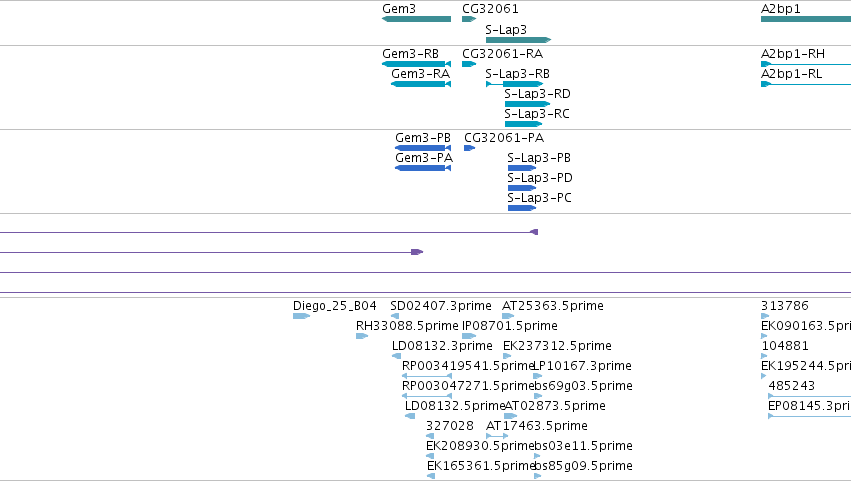Click the EK208930.5prime EST label
This screenshot has width=851, height=481.
coord(480,446)
